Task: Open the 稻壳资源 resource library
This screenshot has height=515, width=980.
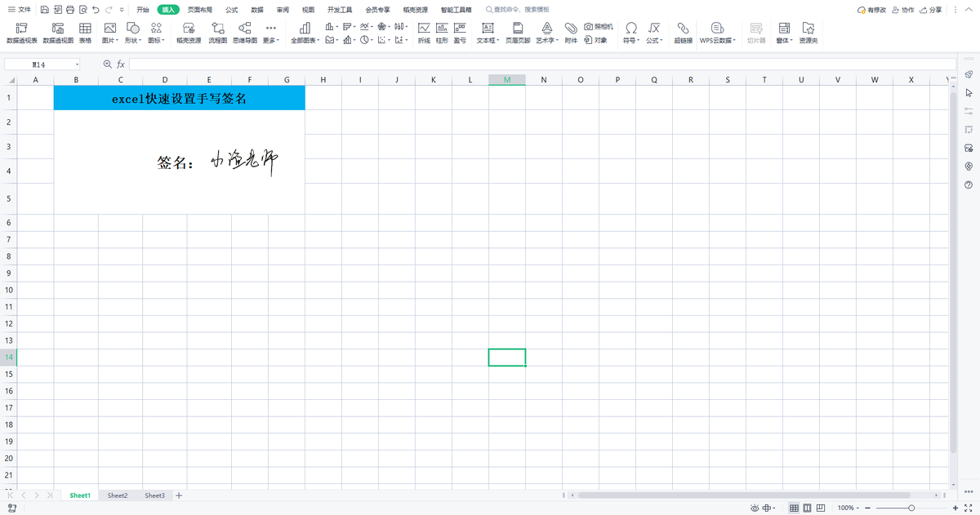Action: click(x=189, y=33)
